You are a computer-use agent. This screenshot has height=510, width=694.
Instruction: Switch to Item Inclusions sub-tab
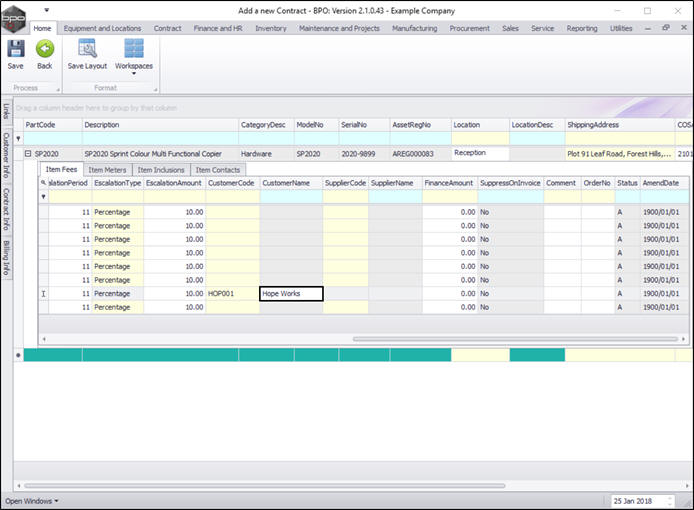(x=161, y=170)
